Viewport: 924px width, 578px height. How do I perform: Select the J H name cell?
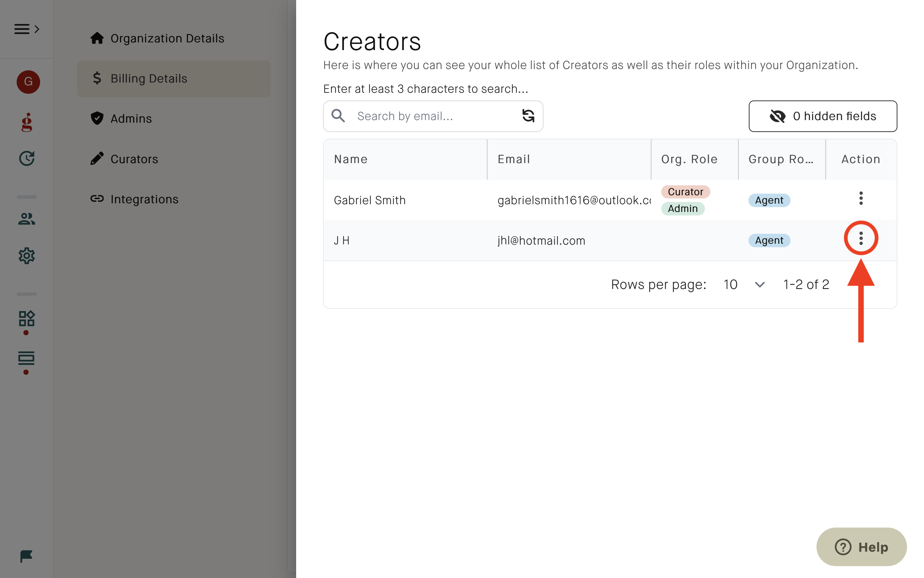coord(405,241)
